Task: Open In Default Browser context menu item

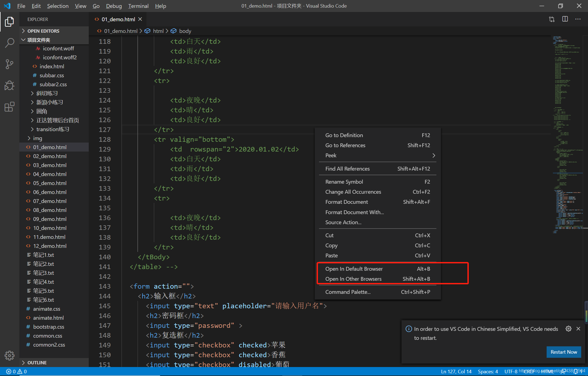Action: pos(354,269)
